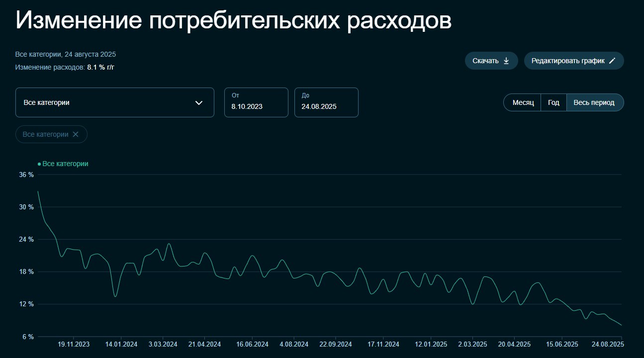Click the 3.03.2024 date label
Image resolution: width=644 pixels, height=358 pixels.
(x=163, y=344)
